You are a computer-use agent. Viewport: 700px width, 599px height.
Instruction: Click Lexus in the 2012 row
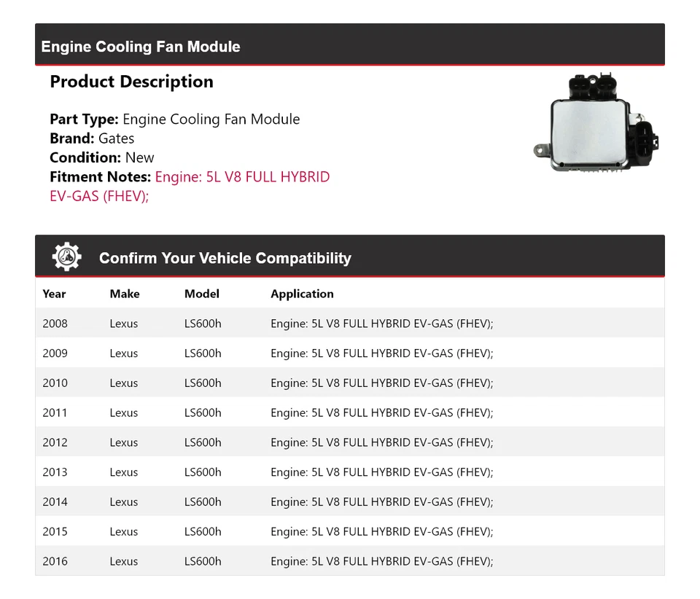coord(124,442)
